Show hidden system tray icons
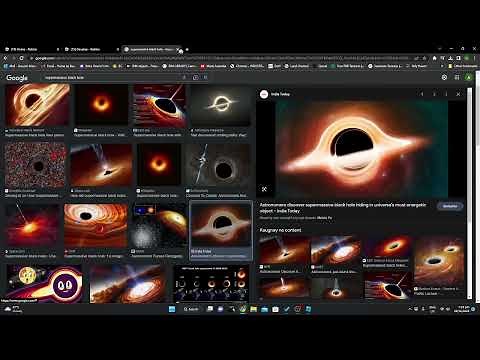This screenshot has height=360, width=480. point(410,309)
